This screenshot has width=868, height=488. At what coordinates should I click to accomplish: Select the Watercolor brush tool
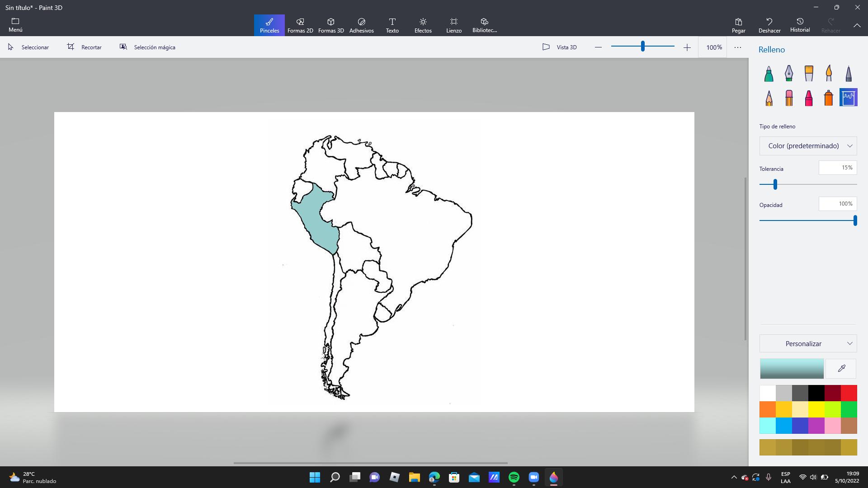[828, 74]
